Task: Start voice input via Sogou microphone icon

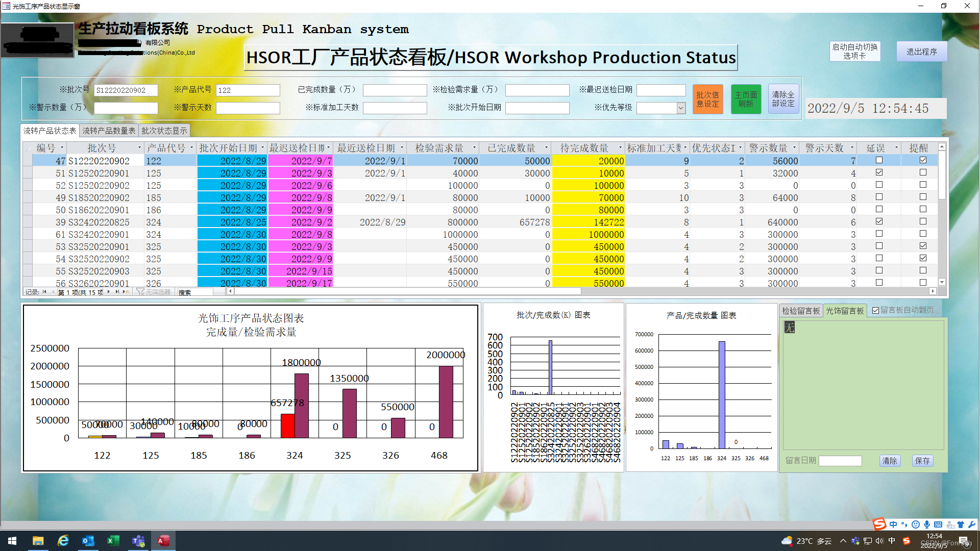Action: tap(927, 524)
